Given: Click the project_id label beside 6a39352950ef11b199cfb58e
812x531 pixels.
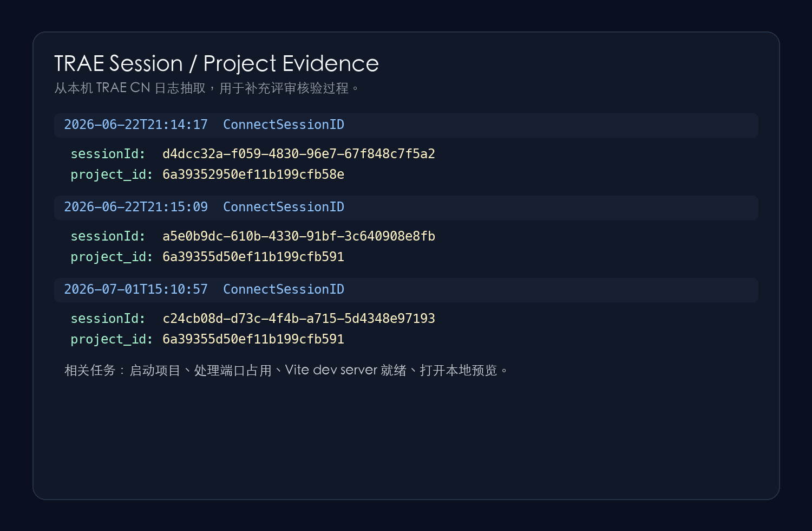Looking at the screenshot, I should pos(112,174).
